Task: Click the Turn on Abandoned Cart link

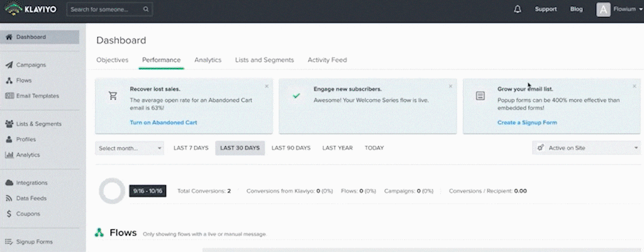Action: [x=164, y=123]
